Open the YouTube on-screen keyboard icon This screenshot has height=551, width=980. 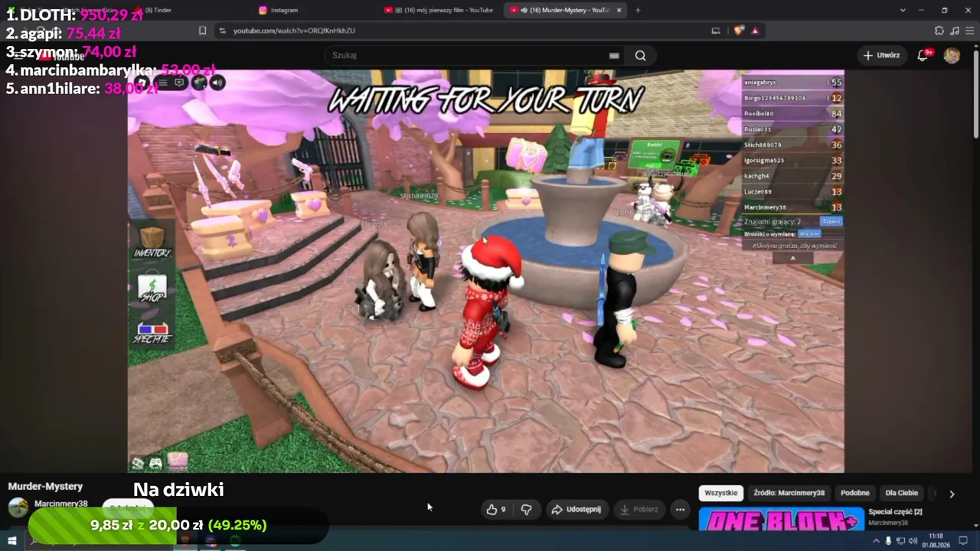(613, 55)
